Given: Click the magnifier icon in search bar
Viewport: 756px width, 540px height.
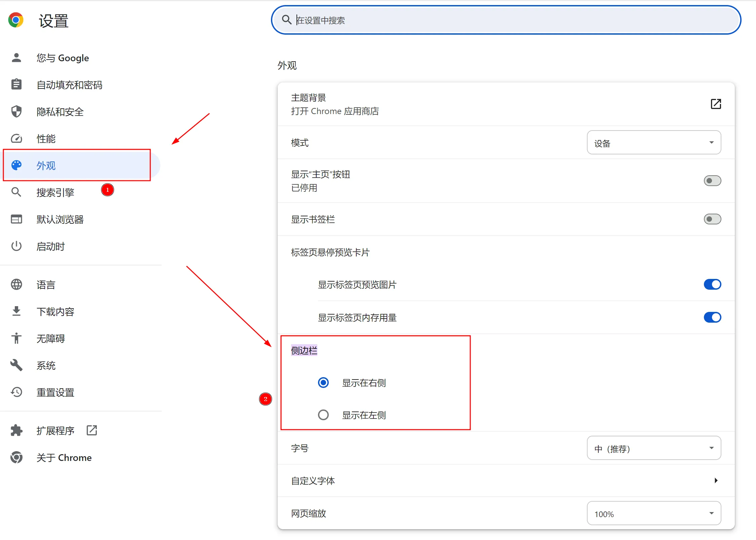Looking at the screenshot, I should pos(286,20).
